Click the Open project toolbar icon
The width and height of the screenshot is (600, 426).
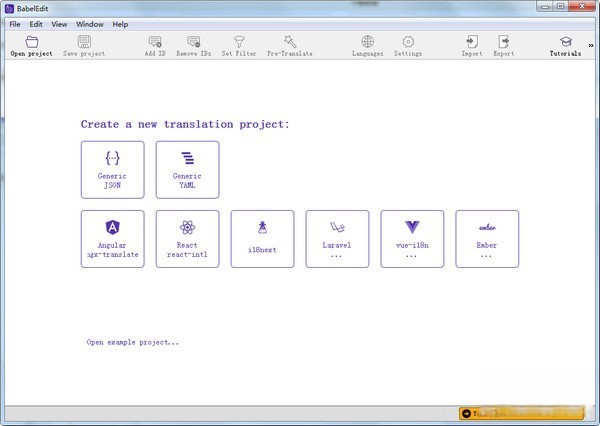[x=32, y=42]
